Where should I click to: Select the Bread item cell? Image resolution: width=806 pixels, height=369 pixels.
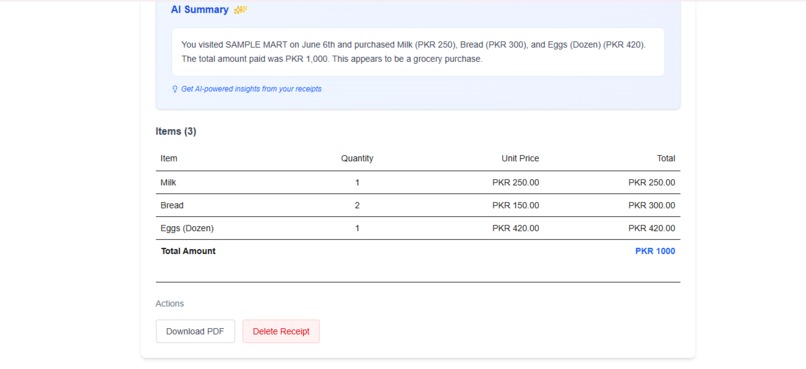click(x=172, y=205)
